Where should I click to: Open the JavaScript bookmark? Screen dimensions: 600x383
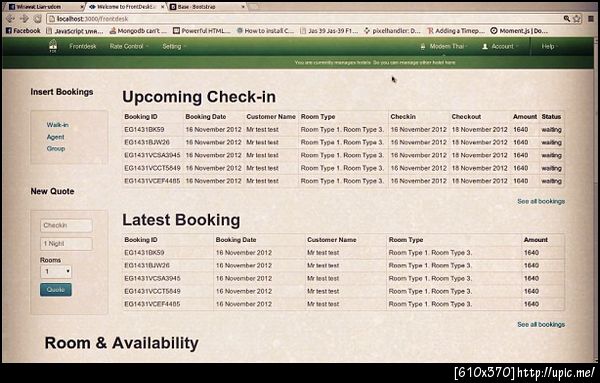point(75,31)
